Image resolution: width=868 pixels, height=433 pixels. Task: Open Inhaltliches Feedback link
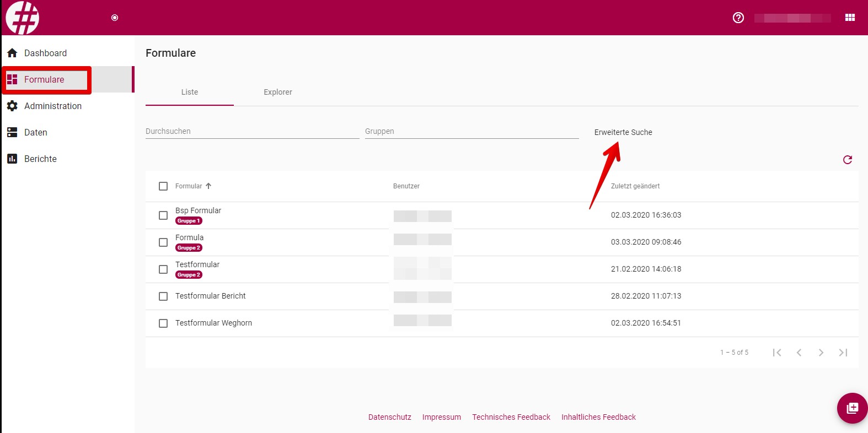(x=598, y=417)
